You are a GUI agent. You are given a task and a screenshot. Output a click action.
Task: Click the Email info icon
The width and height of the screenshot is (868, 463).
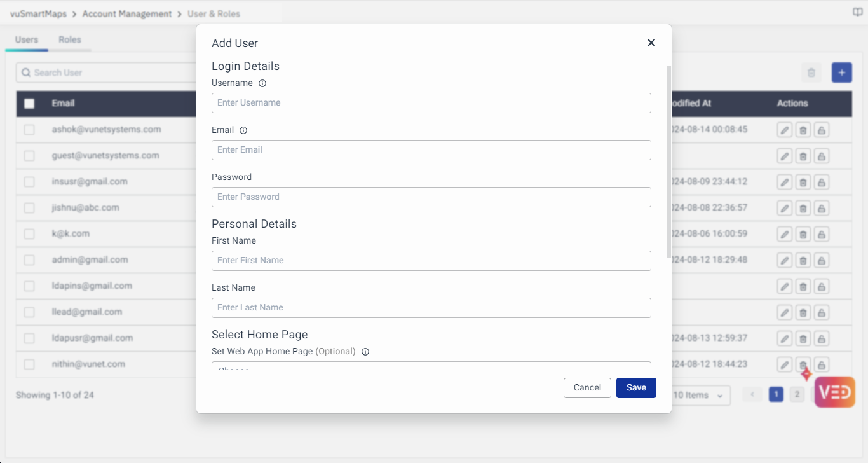[243, 130]
